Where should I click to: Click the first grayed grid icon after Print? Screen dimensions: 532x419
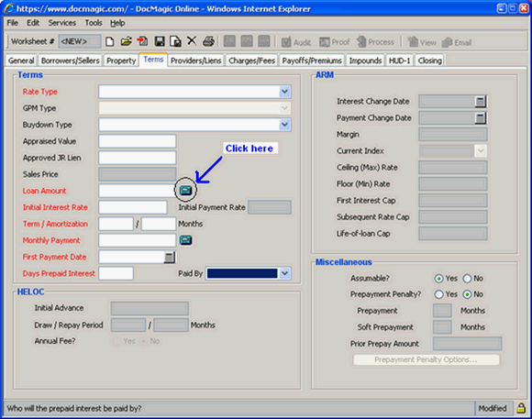pyautogui.click(x=229, y=41)
